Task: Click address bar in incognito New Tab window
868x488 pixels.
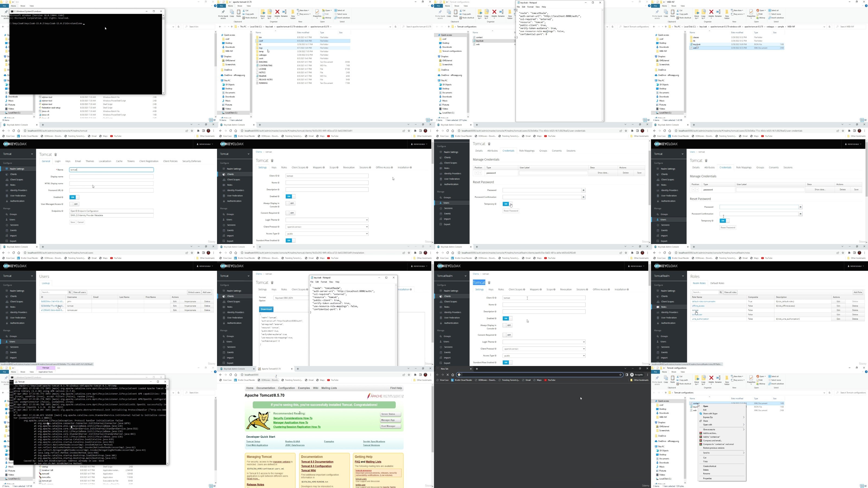Action: pos(539,375)
